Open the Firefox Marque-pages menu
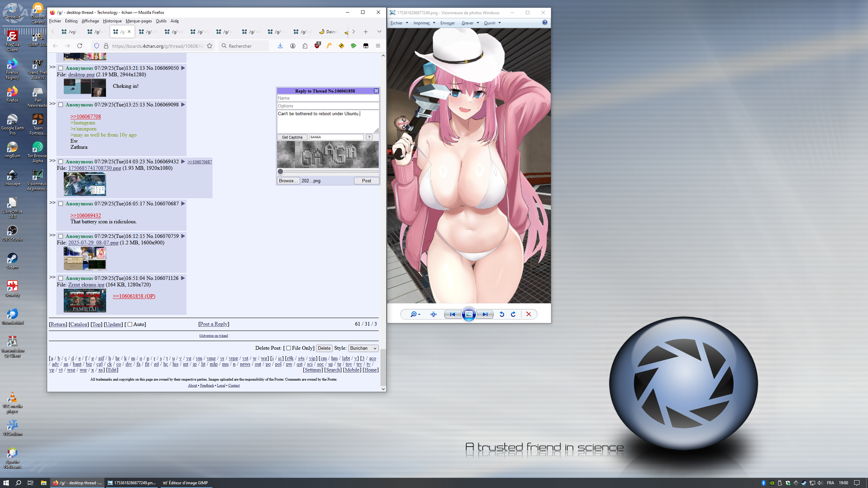Image resolution: width=868 pixels, height=488 pixels. coord(139,21)
